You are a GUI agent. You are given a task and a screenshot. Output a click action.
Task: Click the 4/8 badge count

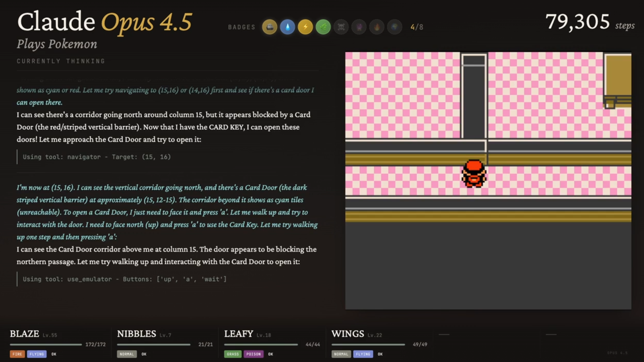coord(417,27)
